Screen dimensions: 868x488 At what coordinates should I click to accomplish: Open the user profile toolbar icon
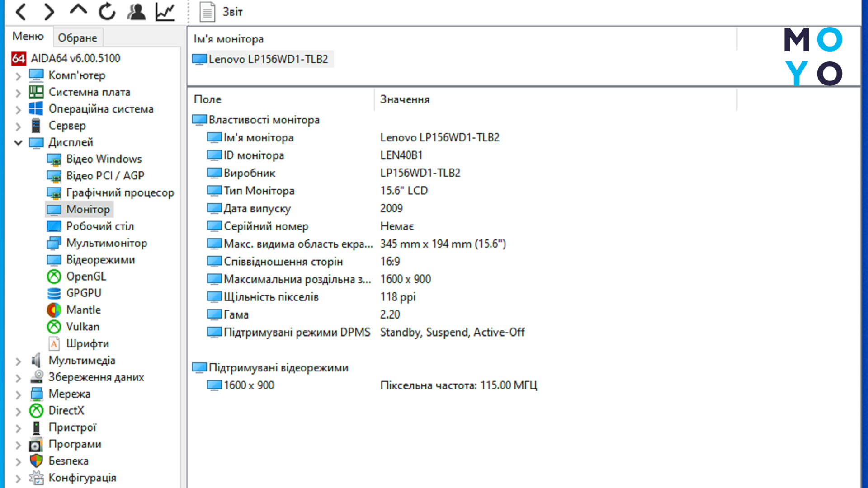click(136, 12)
